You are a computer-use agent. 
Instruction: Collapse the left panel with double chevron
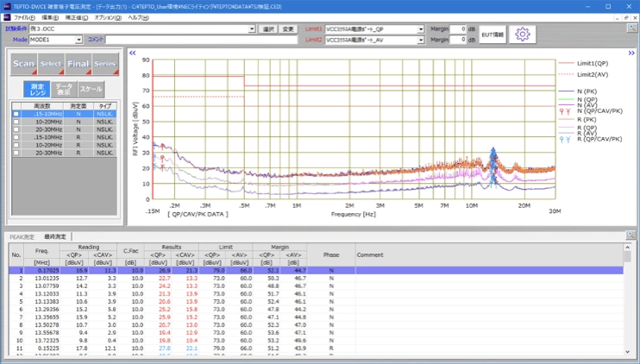tap(132, 53)
